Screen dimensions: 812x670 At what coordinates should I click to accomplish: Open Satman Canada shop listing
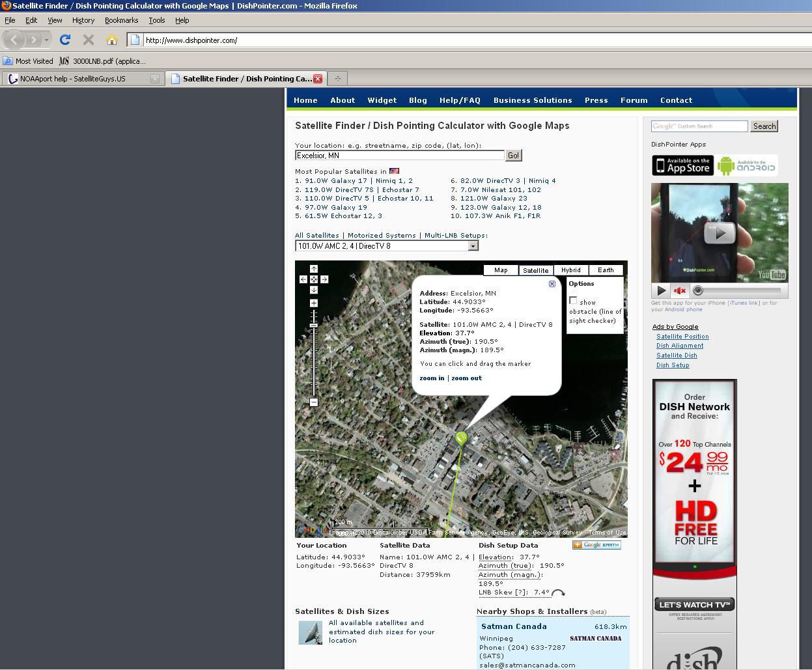(514, 626)
